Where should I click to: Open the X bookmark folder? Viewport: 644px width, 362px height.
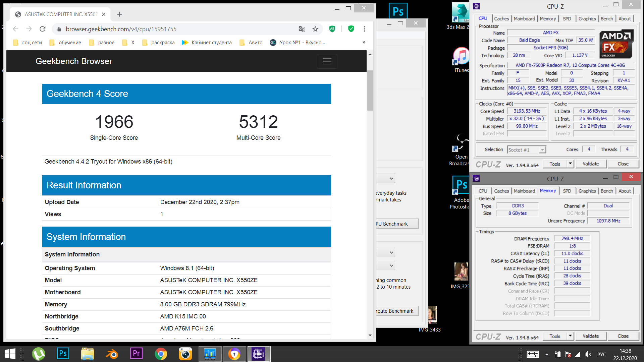tap(128, 43)
